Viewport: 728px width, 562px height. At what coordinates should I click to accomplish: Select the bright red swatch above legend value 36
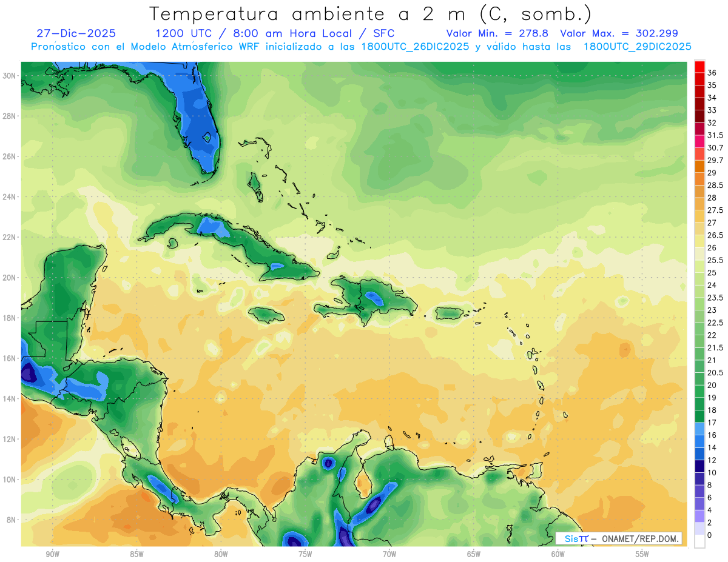click(699, 67)
